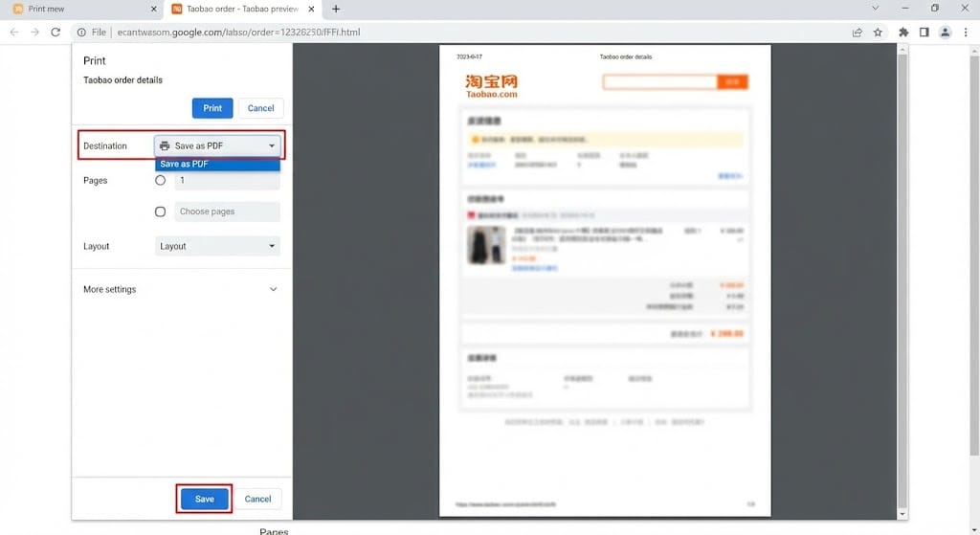Expand More settings chevron

click(x=273, y=289)
